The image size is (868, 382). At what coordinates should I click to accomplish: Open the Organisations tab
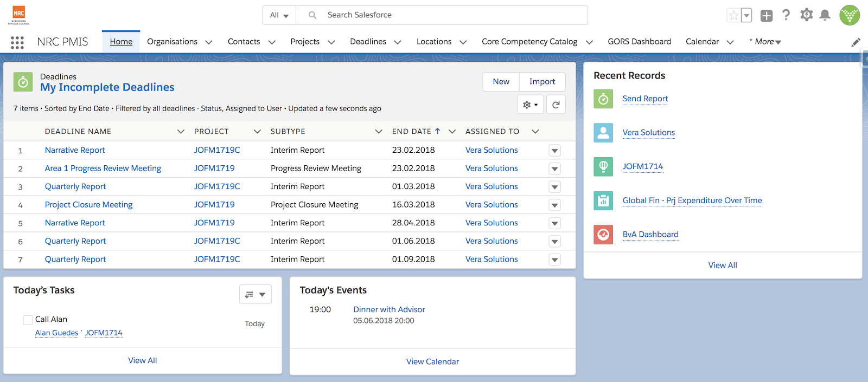point(172,42)
